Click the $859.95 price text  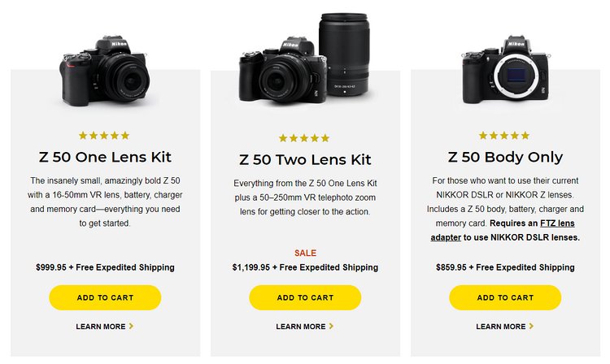[452, 267]
